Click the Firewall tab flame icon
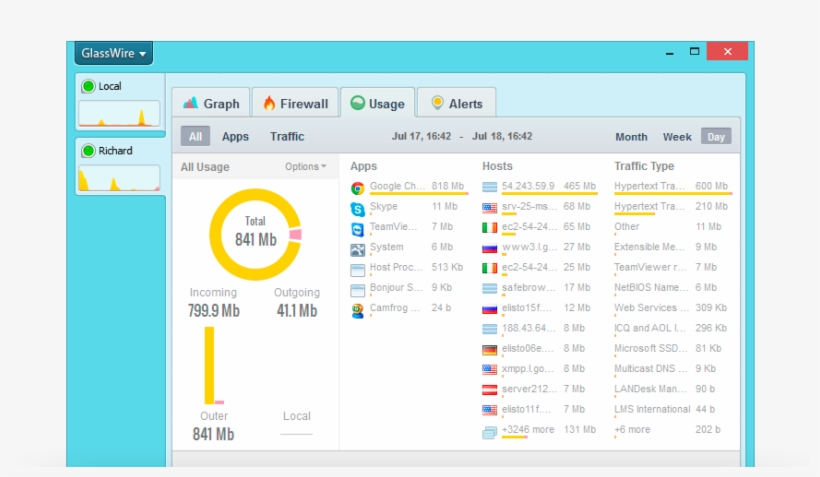 (x=269, y=103)
